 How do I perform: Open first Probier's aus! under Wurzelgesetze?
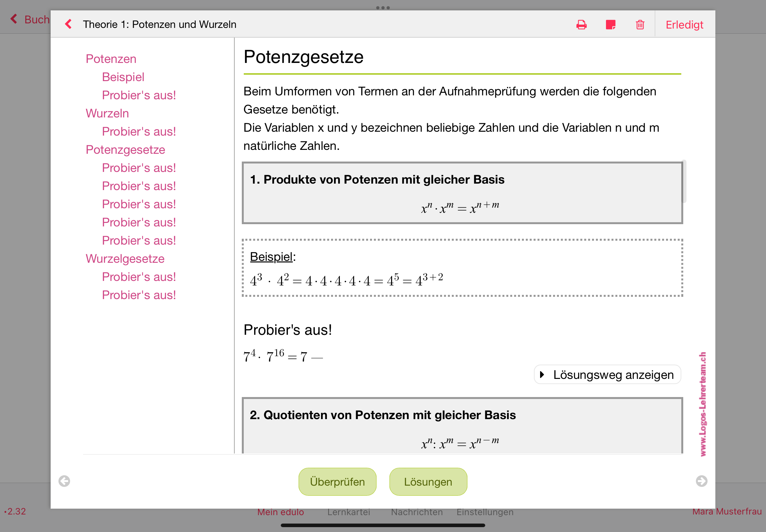pos(139,277)
